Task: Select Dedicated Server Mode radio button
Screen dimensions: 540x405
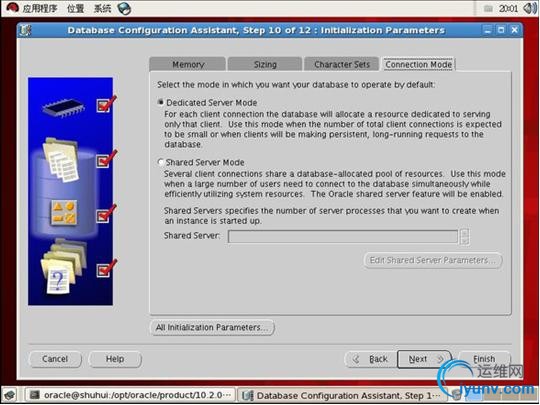Action: click(x=160, y=102)
